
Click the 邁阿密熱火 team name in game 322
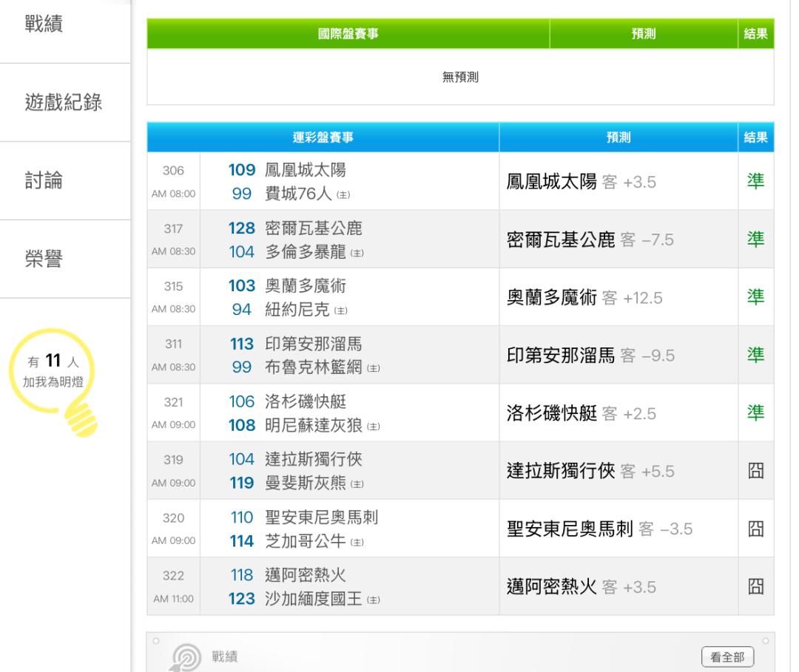pos(306,575)
